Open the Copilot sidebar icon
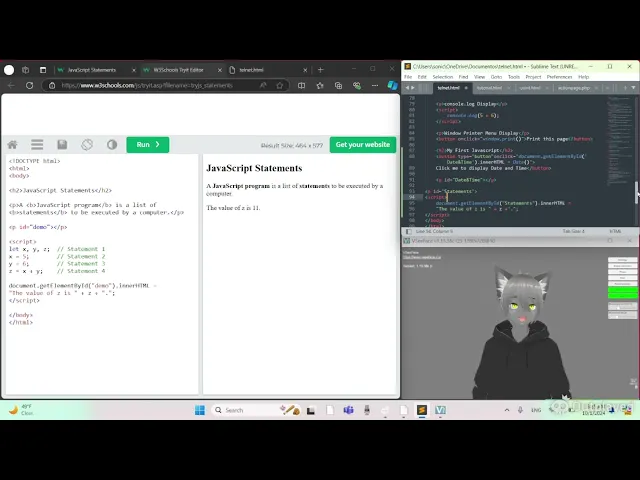The height and width of the screenshot is (480, 640). pyautogui.click(x=392, y=85)
